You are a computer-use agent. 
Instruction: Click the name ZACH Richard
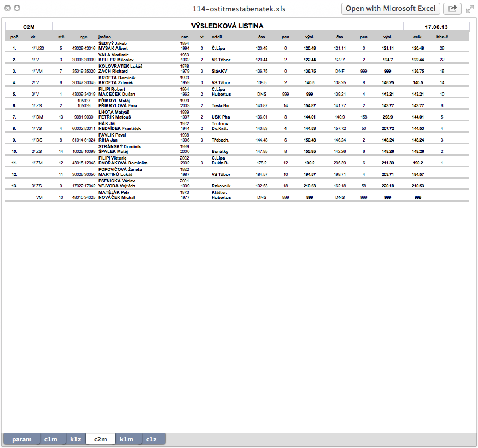pyautogui.click(x=113, y=71)
